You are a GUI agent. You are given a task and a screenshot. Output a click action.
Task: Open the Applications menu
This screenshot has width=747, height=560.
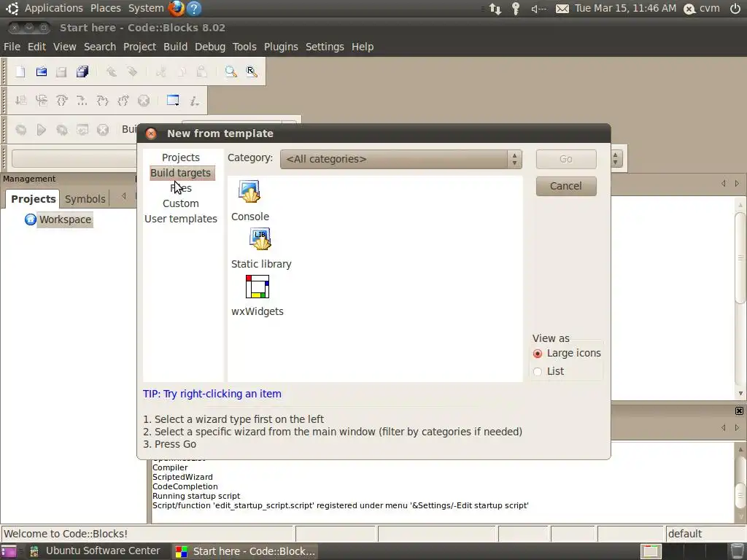[x=53, y=8]
